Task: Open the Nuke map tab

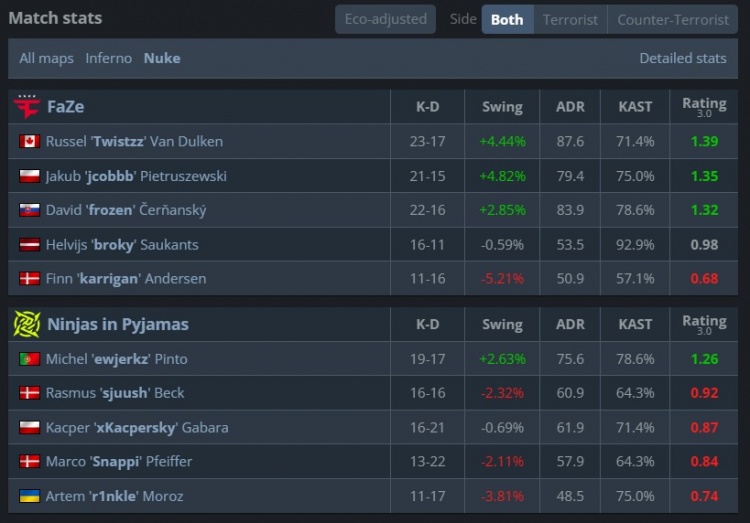Action: coord(162,58)
